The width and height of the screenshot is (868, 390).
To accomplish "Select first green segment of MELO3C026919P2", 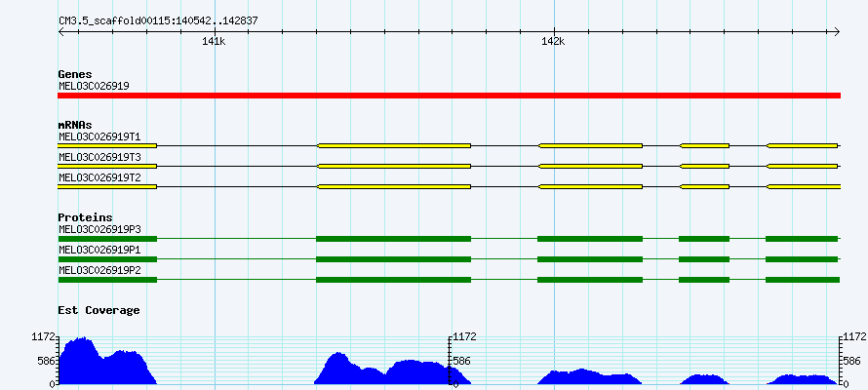I will pos(107,280).
